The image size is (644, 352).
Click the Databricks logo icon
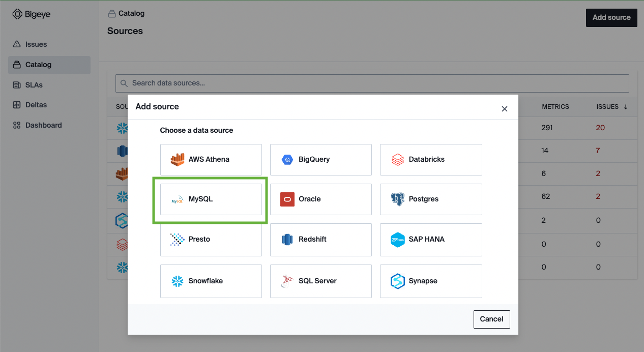coord(397,160)
